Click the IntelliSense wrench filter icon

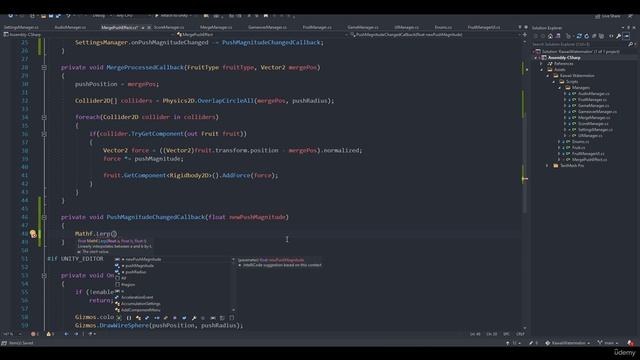pos(194,318)
